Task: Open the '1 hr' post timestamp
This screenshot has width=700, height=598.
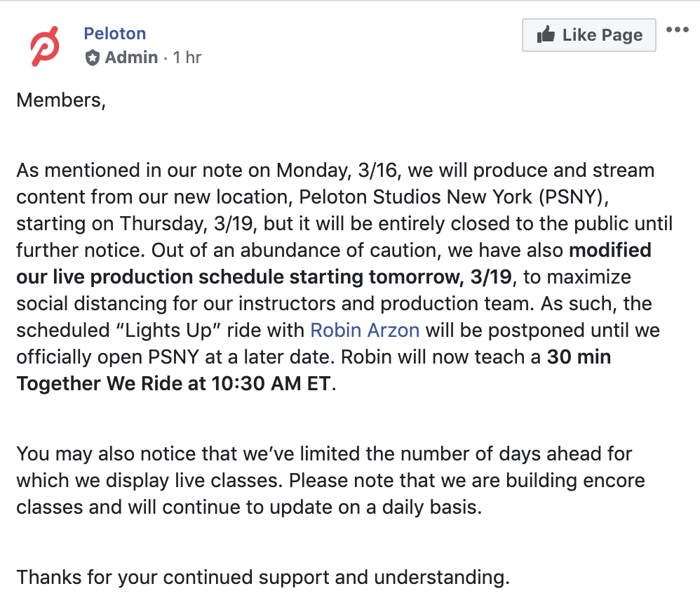Action: (187, 58)
